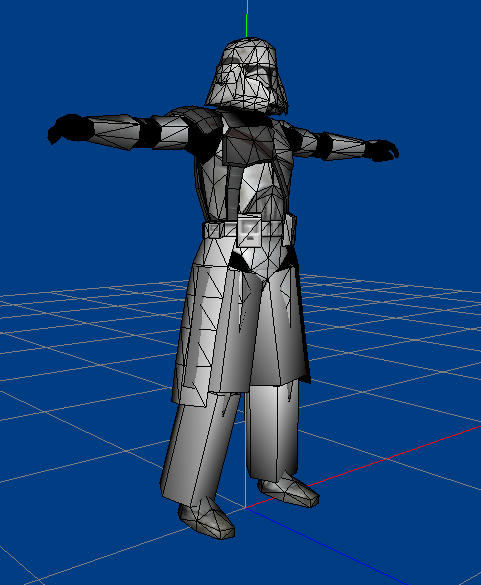Click the green Y-axis line above the helmet
This screenshot has height=585, width=481.
coord(247,19)
